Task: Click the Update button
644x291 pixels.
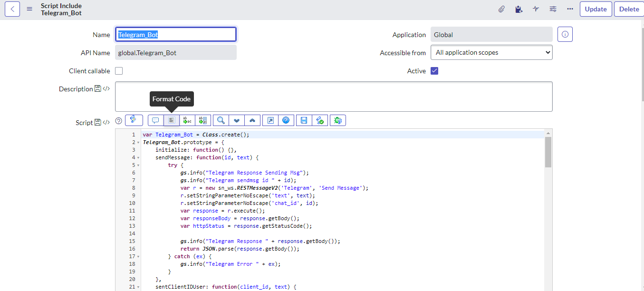Action: pyautogui.click(x=596, y=9)
